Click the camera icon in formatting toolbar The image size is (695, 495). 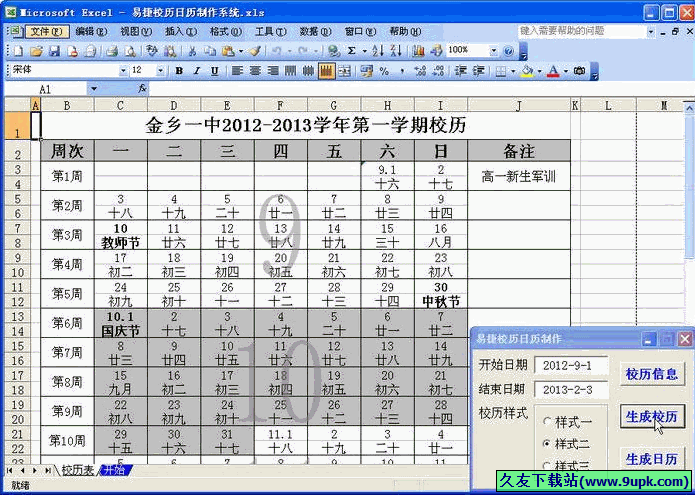click(579, 71)
